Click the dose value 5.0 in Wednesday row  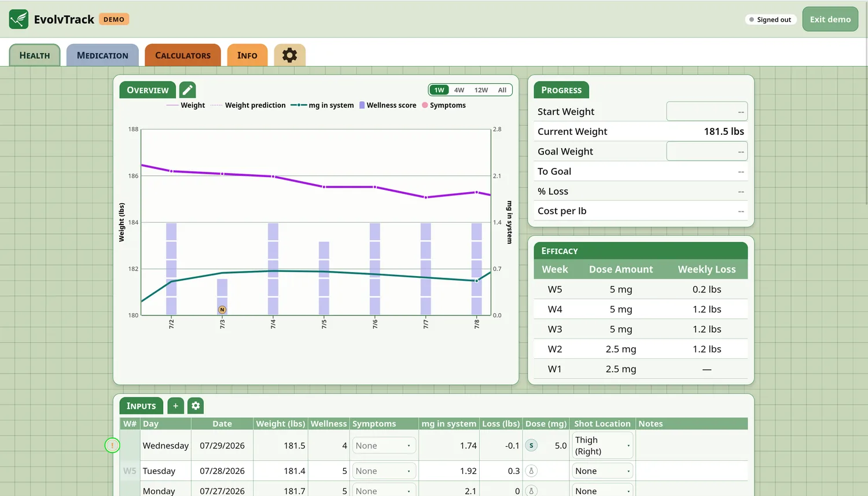tap(561, 445)
